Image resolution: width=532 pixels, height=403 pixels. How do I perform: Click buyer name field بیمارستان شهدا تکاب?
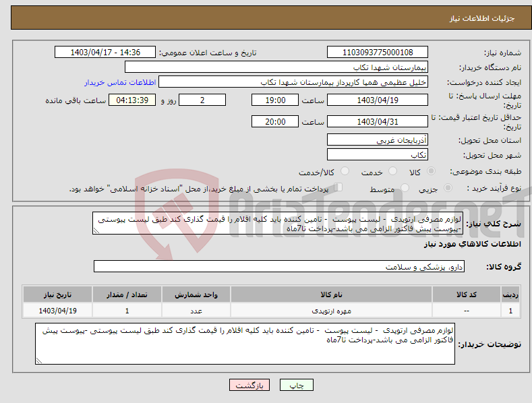point(276,67)
